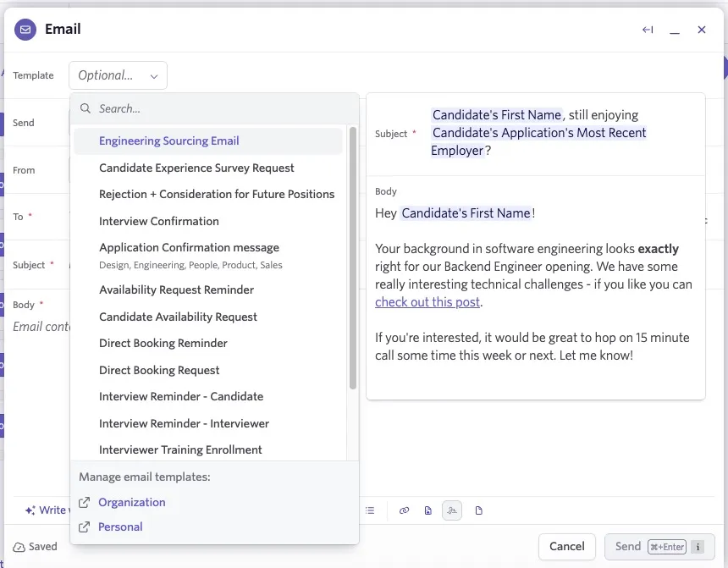This screenshot has width=728, height=568.
Task: Click the magnifier icon in template search
Action: pyautogui.click(x=85, y=108)
